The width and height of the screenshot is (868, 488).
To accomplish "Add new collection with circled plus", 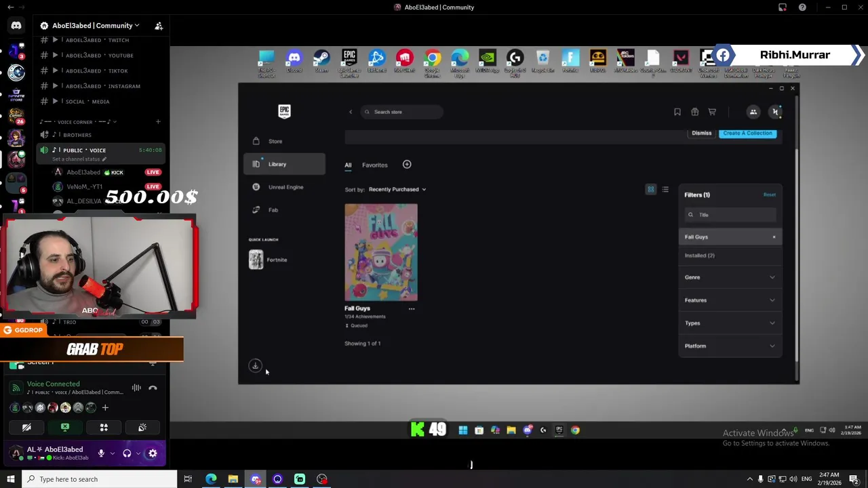I will (407, 165).
